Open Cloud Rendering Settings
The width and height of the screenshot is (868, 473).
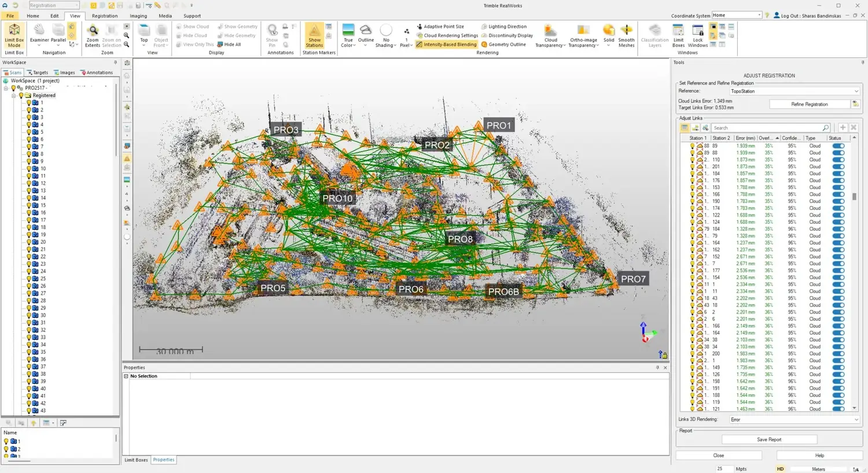[447, 35]
